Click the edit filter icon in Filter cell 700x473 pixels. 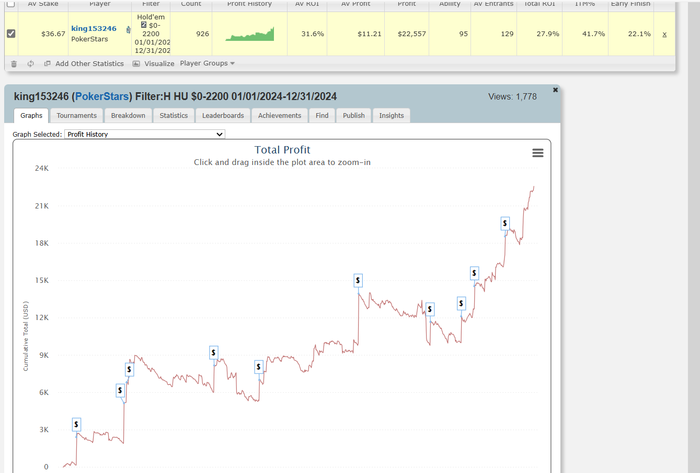[144, 25]
